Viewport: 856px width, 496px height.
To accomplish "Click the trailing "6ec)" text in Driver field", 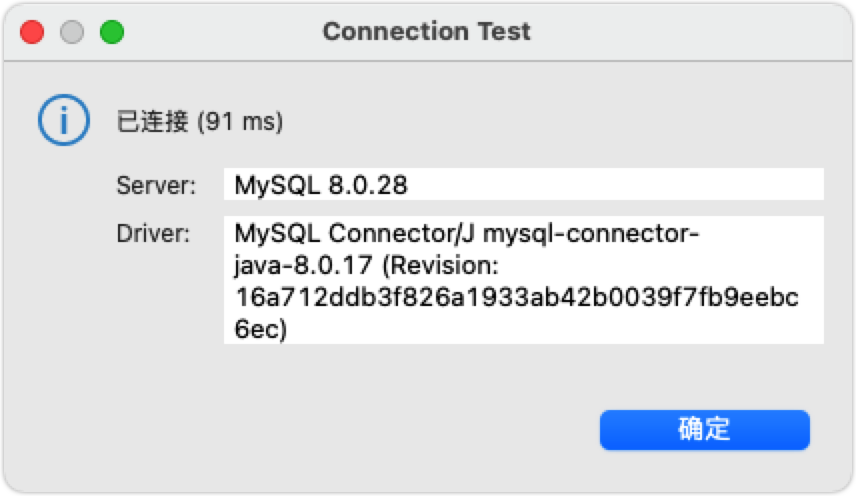I will (260, 330).
